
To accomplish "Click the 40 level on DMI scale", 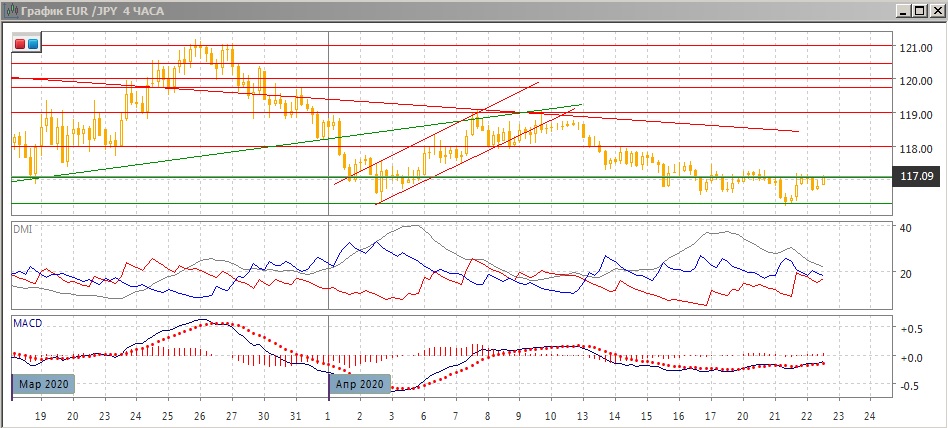I will tap(906, 229).
